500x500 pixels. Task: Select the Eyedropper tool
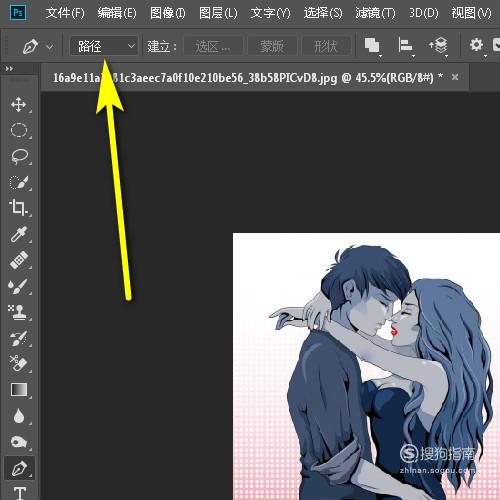point(19,234)
